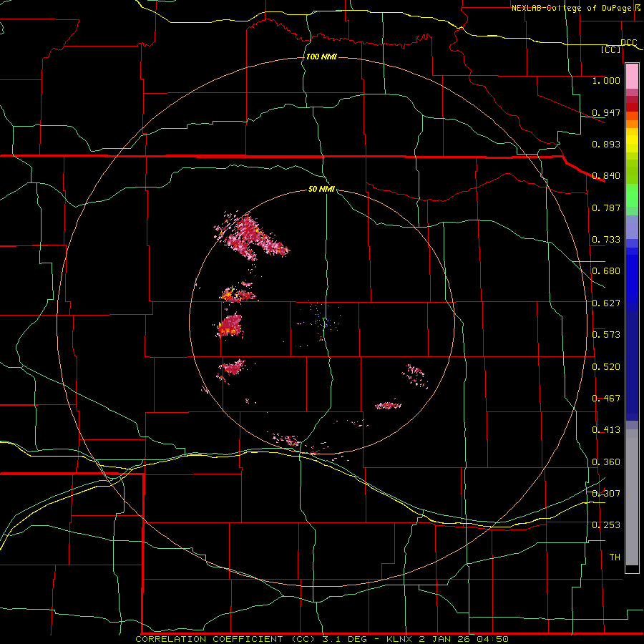644x644 pixels.
Task: Click the [CC] units label
Action: coord(611,49)
